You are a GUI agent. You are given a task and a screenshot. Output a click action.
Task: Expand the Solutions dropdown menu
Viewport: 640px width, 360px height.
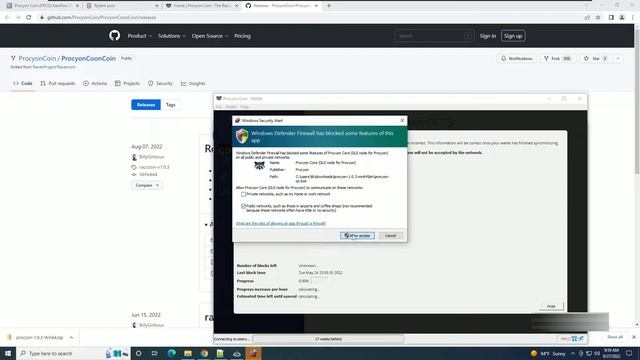pyautogui.click(x=171, y=36)
